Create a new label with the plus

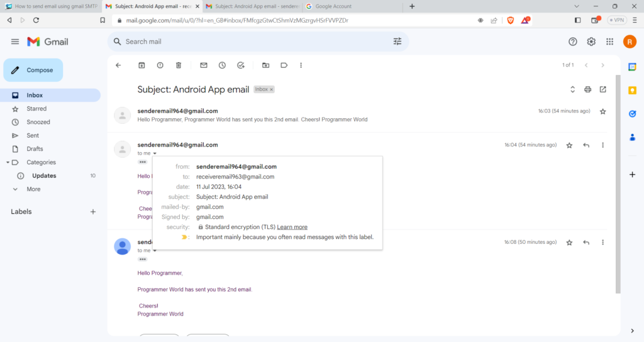tap(93, 212)
